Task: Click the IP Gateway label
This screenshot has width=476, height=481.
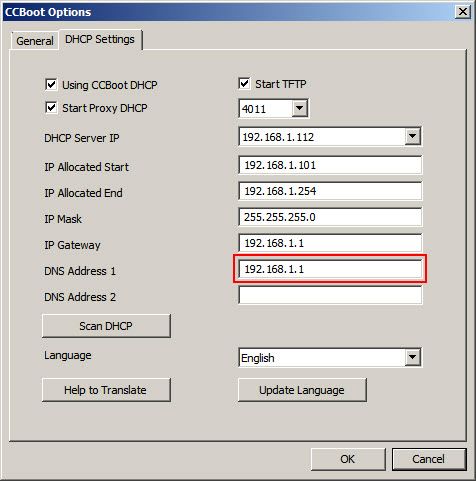Action: point(72,245)
